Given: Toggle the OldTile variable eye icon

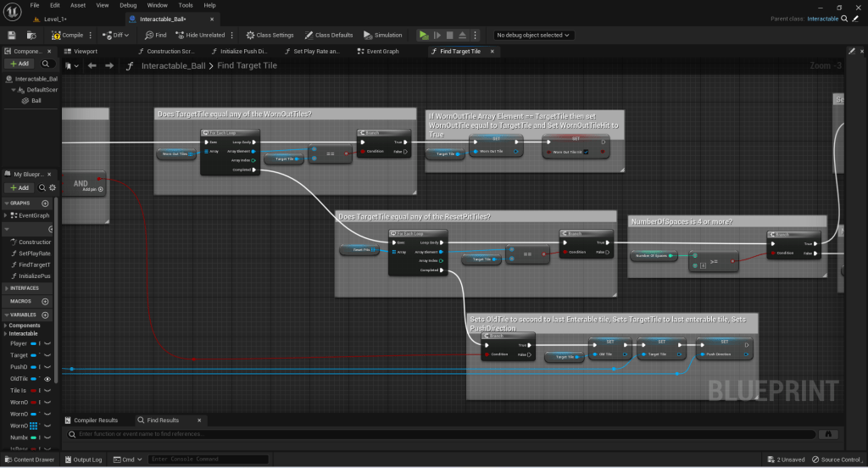Looking at the screenshot, I should [47, 379].
